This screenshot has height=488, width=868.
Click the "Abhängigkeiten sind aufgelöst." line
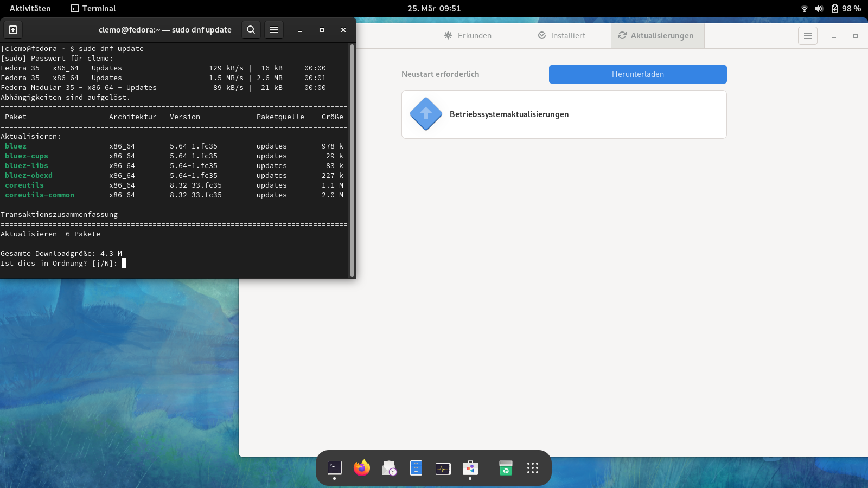66,98
